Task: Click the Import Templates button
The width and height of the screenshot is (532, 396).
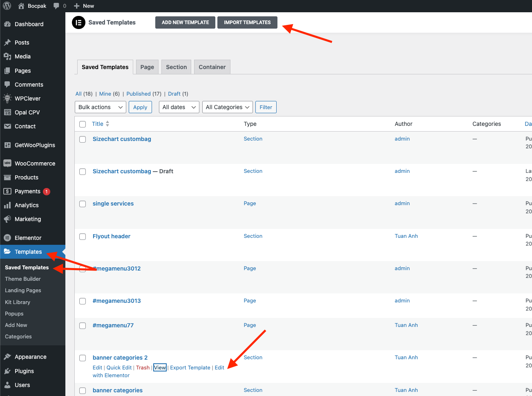Action: (x=247, y=22)
